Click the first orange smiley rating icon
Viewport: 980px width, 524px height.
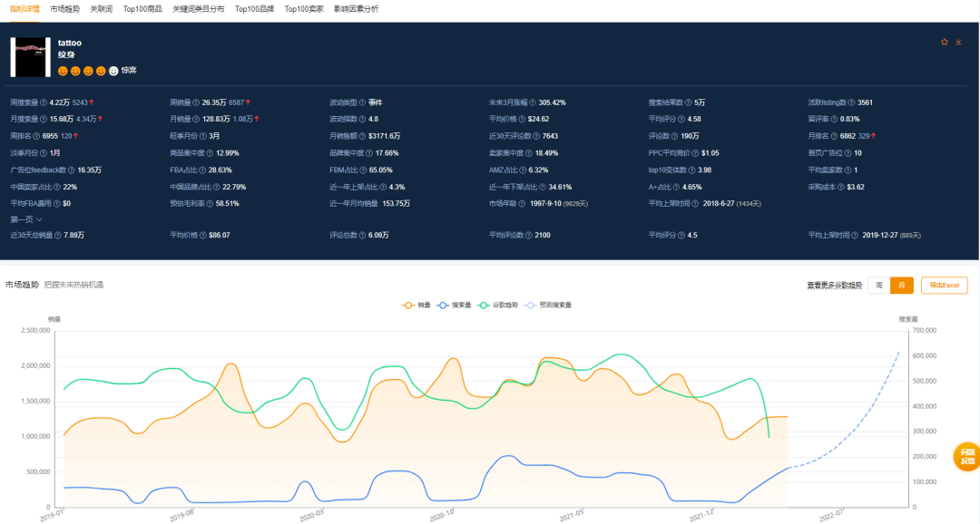click(63, 71)
